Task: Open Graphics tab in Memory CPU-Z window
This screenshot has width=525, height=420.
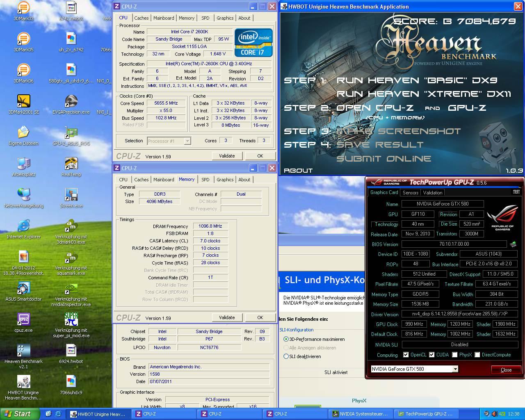Action: point(225,180)
